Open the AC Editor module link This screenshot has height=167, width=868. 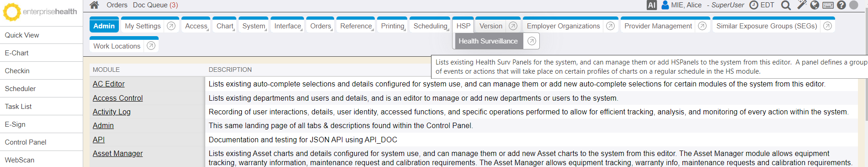(x=109, y=84)
